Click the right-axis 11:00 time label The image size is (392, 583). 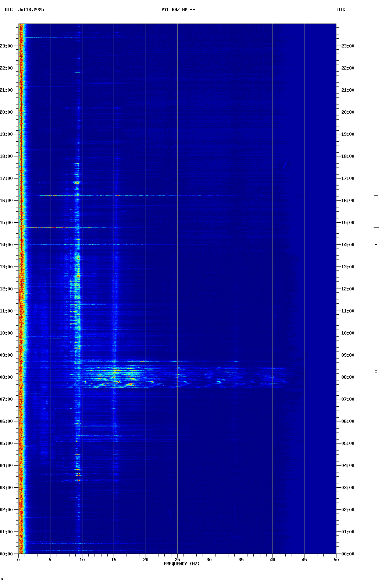[348, 311]
